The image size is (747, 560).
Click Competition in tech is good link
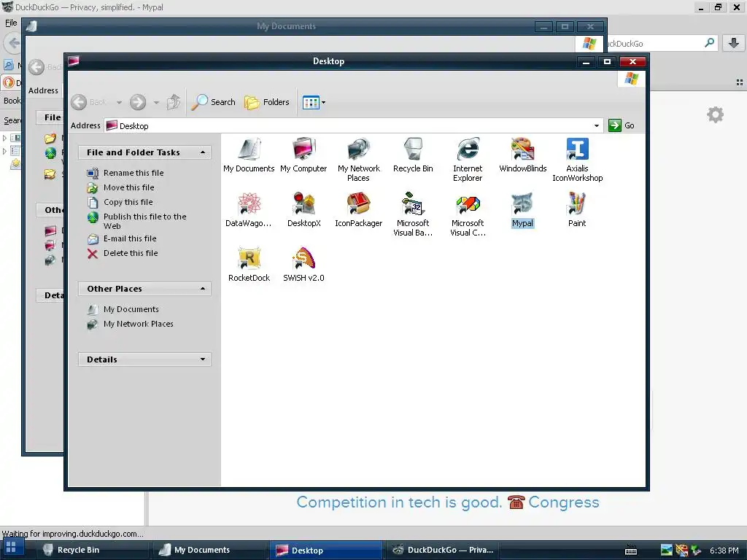pyautogui.click(x=399, y=502)
